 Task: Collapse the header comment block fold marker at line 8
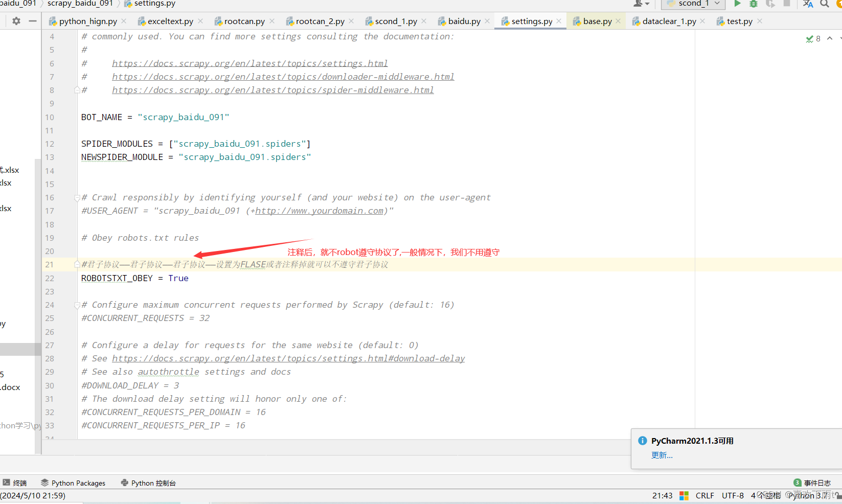click(x=77, y=90)
